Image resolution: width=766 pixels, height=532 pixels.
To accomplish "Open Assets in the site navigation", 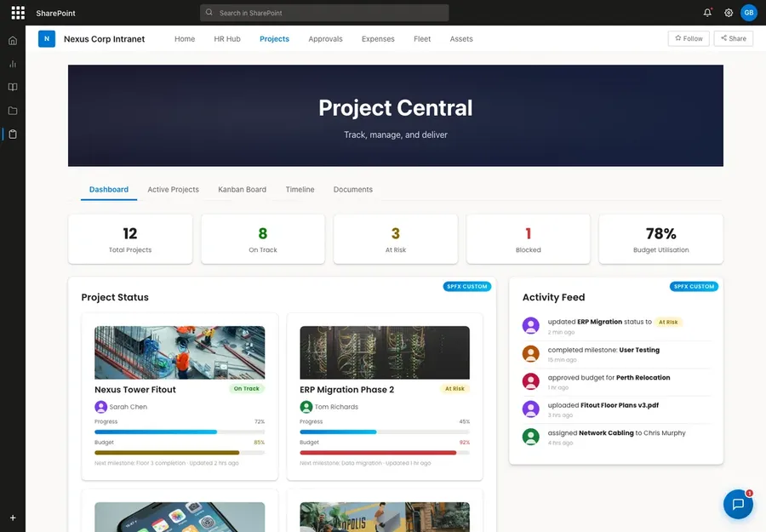I will point(461,39).
